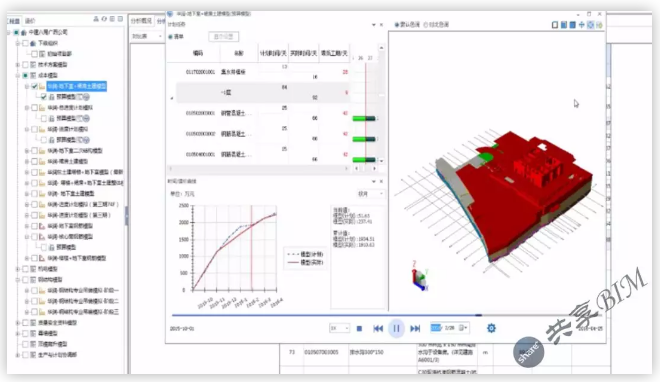Click the round icon beside the checked 预算模型
660x382 pixels.
coord(86,97)
